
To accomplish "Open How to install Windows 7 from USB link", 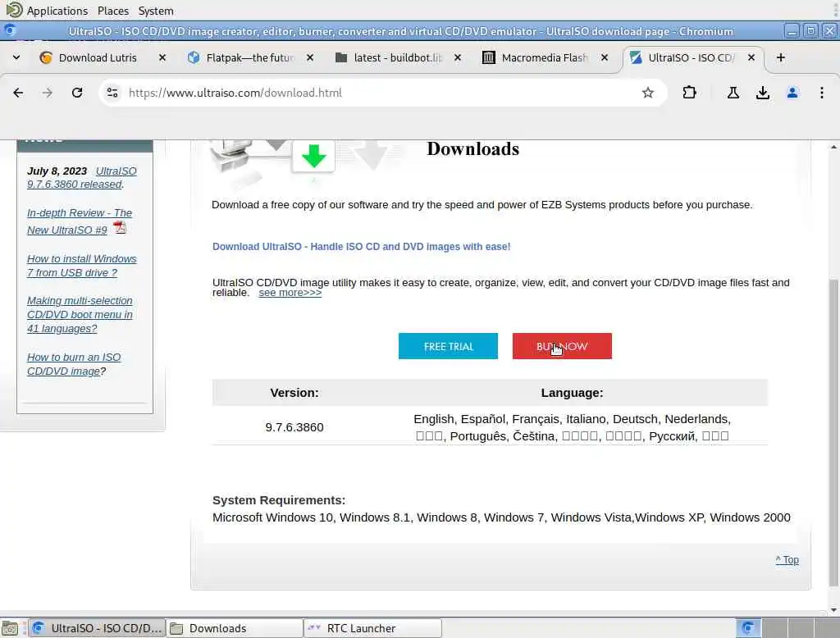I will pos(81,266).
